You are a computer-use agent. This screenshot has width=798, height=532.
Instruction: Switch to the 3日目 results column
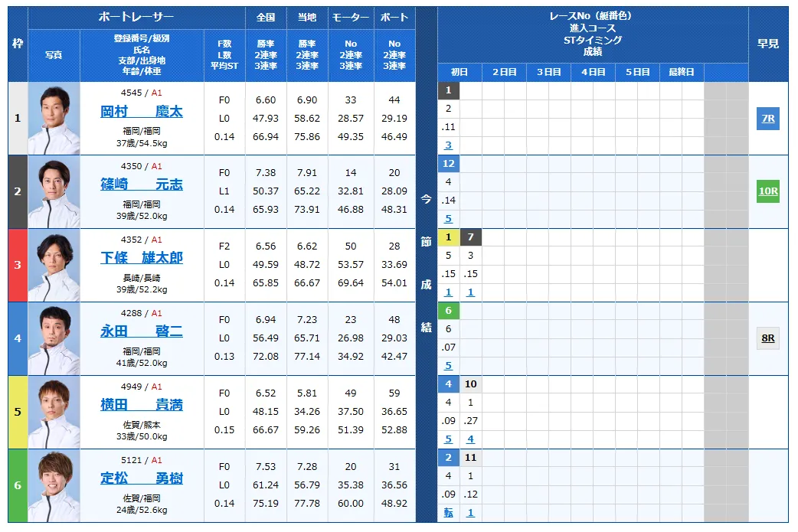coord(548,71)
